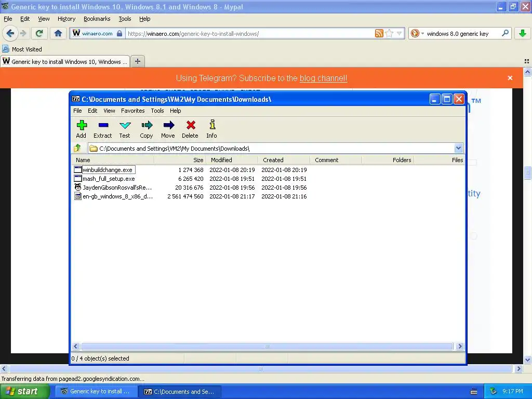This screenshot has height=399, width=532.
Task: Open the 7-Zip Tools menu
Action: 157,111
